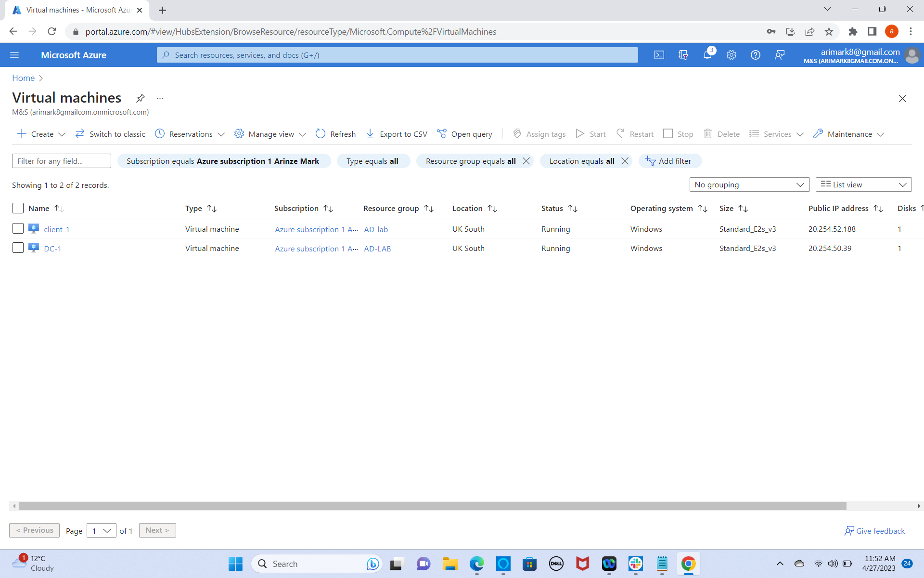This screenshot has width=924, height=578.
Task: Pin Virtual machines page to dashboard
Action: (140, 98)
